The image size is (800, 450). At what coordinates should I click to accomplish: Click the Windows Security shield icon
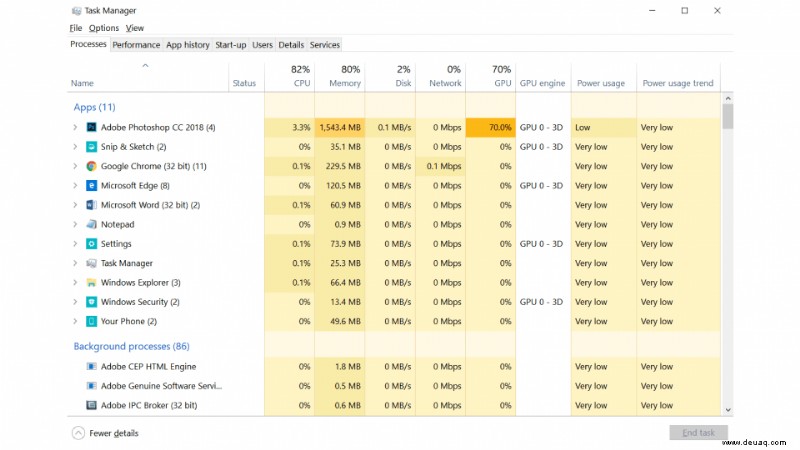[x=91, y=302]
